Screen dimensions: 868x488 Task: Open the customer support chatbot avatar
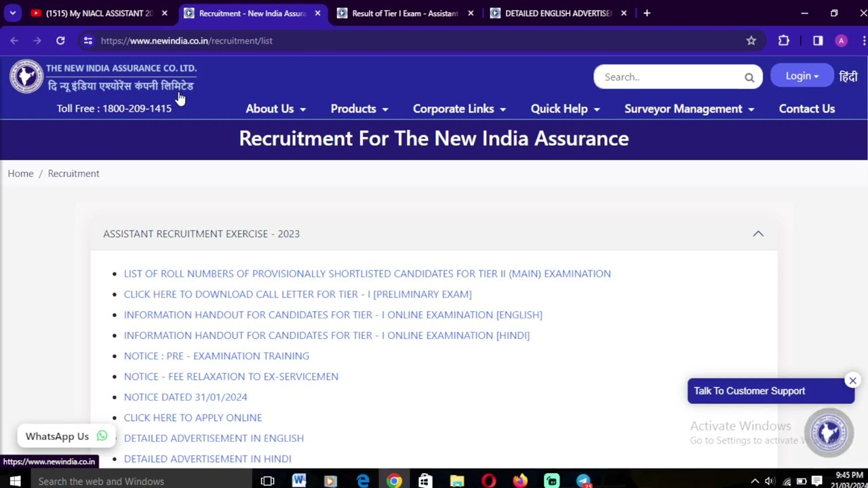tap(829, 432)
